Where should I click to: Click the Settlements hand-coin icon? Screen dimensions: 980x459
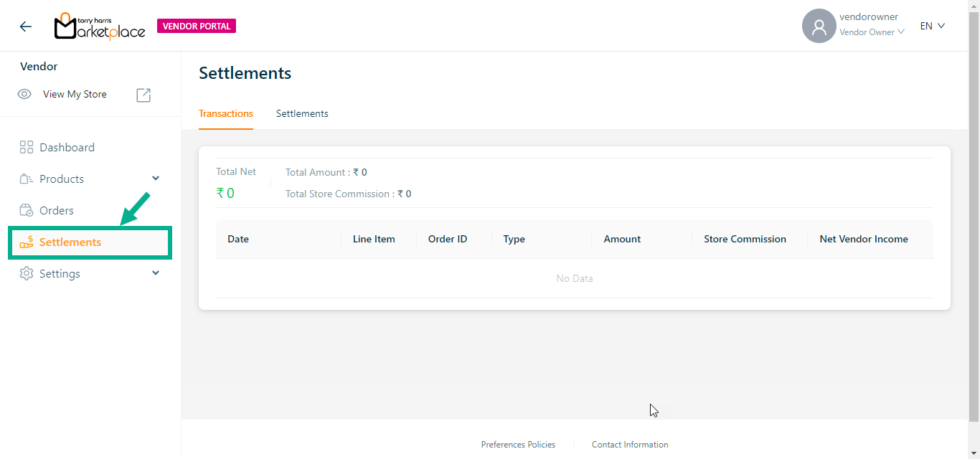(x=27, y=242)
